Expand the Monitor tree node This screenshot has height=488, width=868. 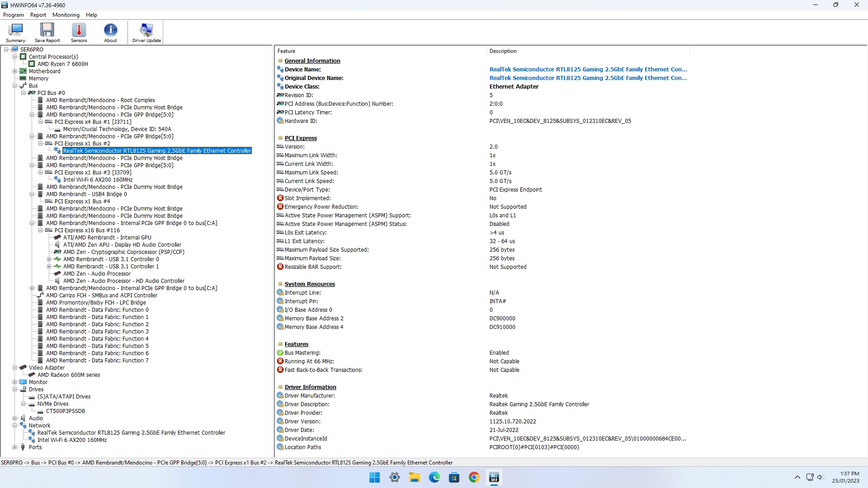(15, 382)
